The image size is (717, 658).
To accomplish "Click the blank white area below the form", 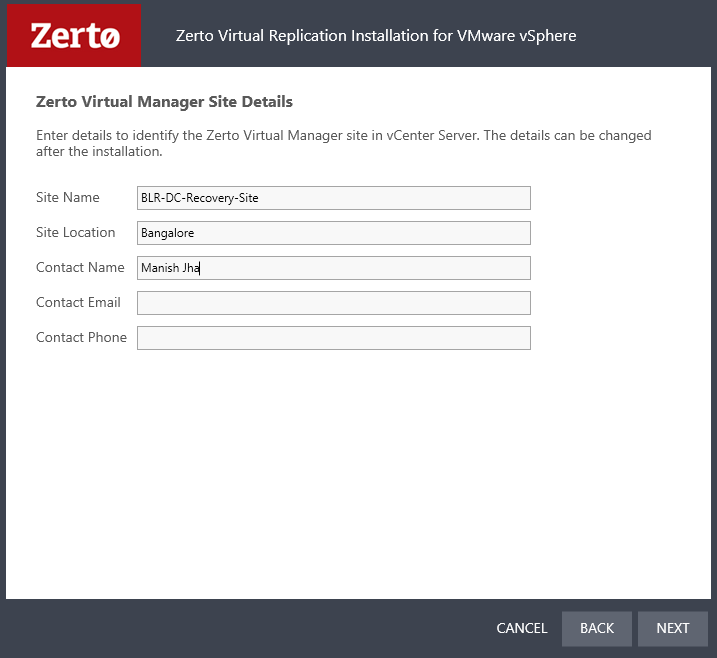I will tap(358, 470).
